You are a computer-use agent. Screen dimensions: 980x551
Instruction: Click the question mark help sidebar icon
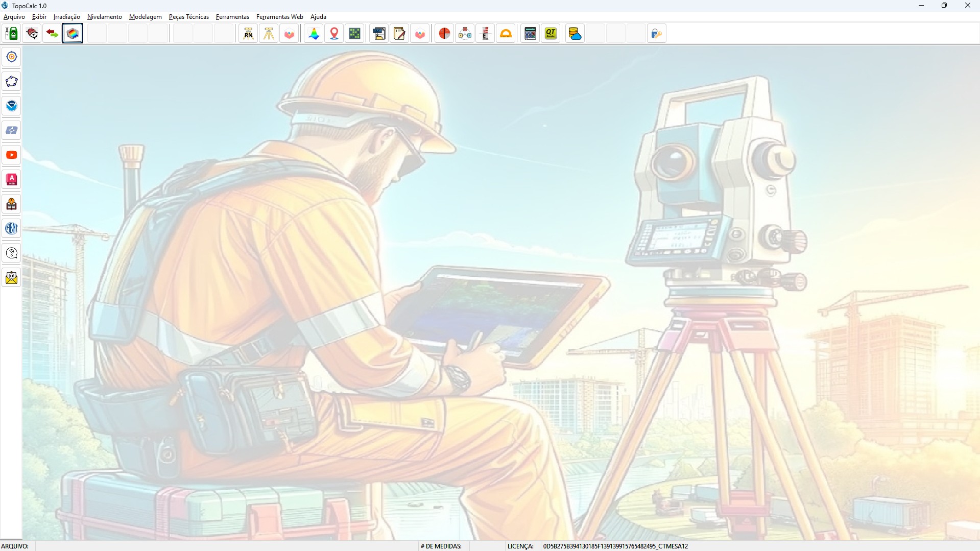point(11,253)
